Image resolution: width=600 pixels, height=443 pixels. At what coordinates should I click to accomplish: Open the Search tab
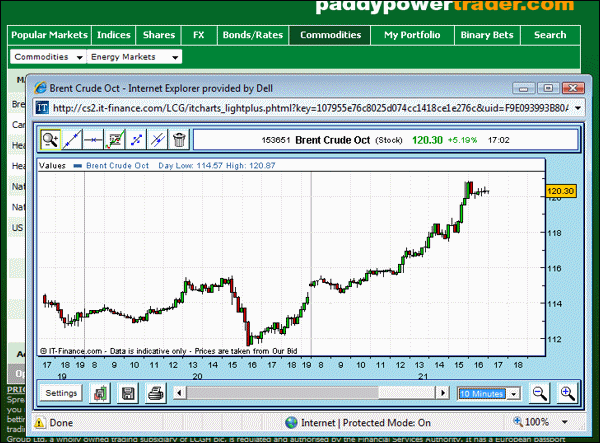pyautogui.click(x=550, y=35)
